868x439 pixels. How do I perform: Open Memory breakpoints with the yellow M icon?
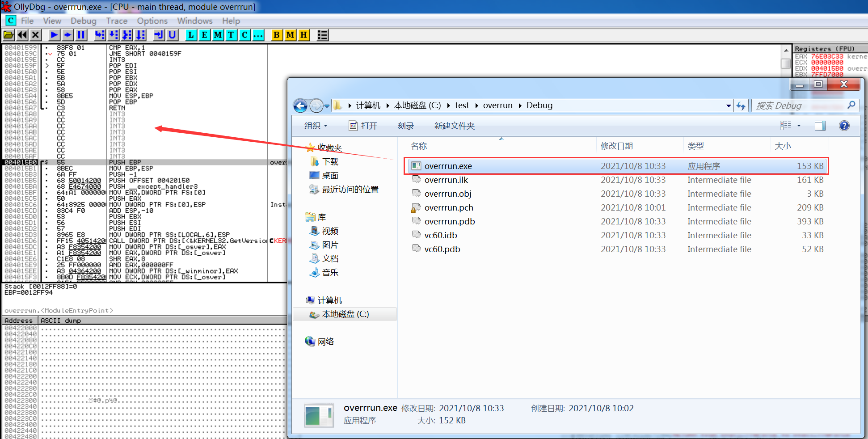[x=290, y=35]
